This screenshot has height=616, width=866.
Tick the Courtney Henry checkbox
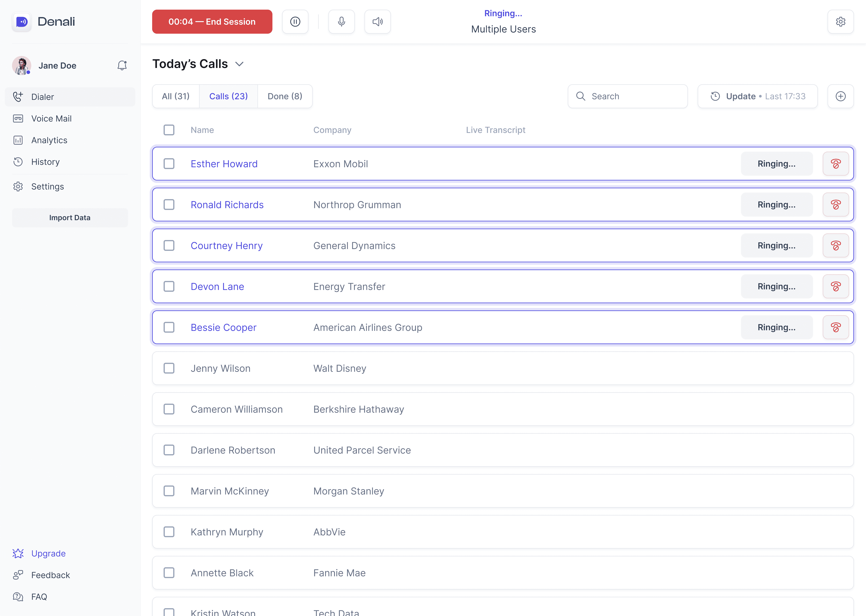coord(169,246)
